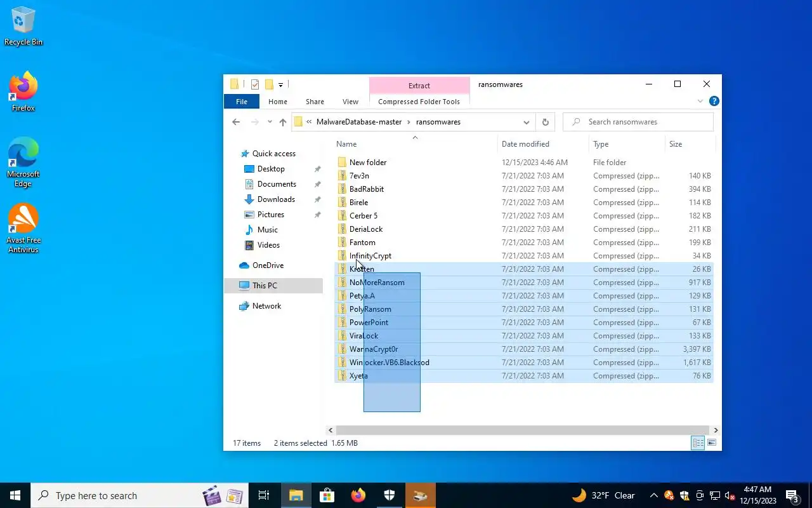This screenshot has width=812, height=508.
Task: Open Properties from the quick access toolbar
Action: pos(254,84)
